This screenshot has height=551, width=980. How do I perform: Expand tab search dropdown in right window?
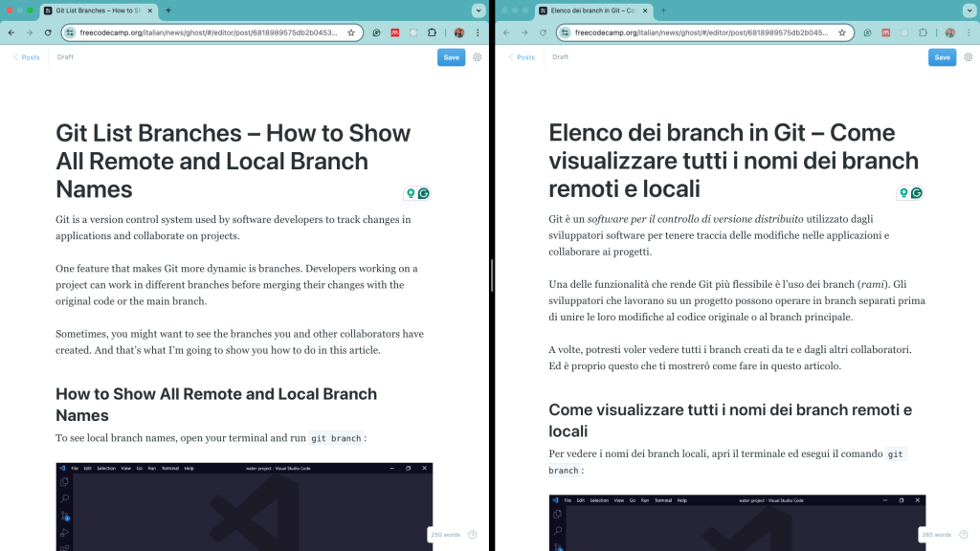pos(969,11)
